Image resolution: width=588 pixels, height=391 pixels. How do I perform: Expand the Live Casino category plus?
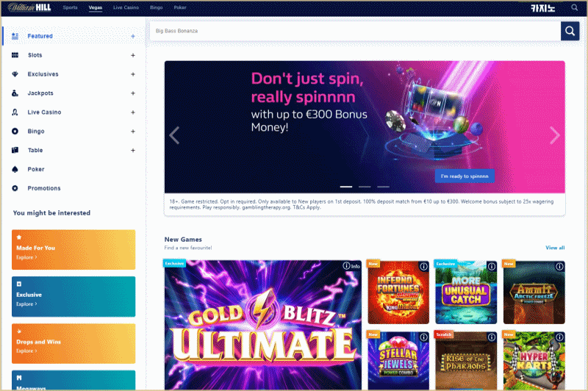(133, 112)
